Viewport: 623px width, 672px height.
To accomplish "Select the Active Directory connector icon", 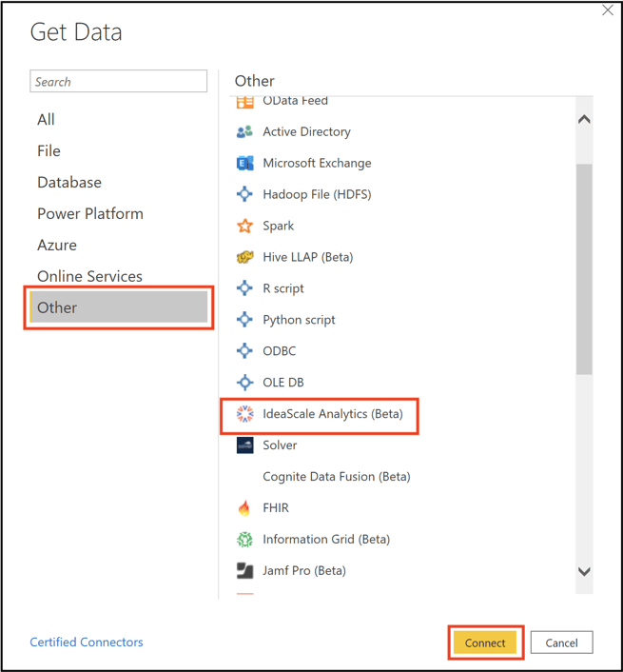I will point(244,131).
